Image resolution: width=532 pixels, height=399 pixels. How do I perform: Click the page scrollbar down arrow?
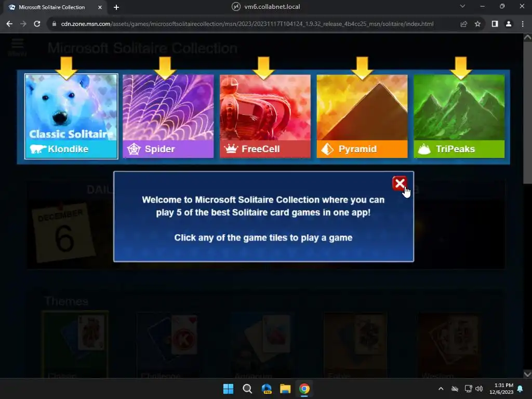pyautogui.click(x=528, y=374)
